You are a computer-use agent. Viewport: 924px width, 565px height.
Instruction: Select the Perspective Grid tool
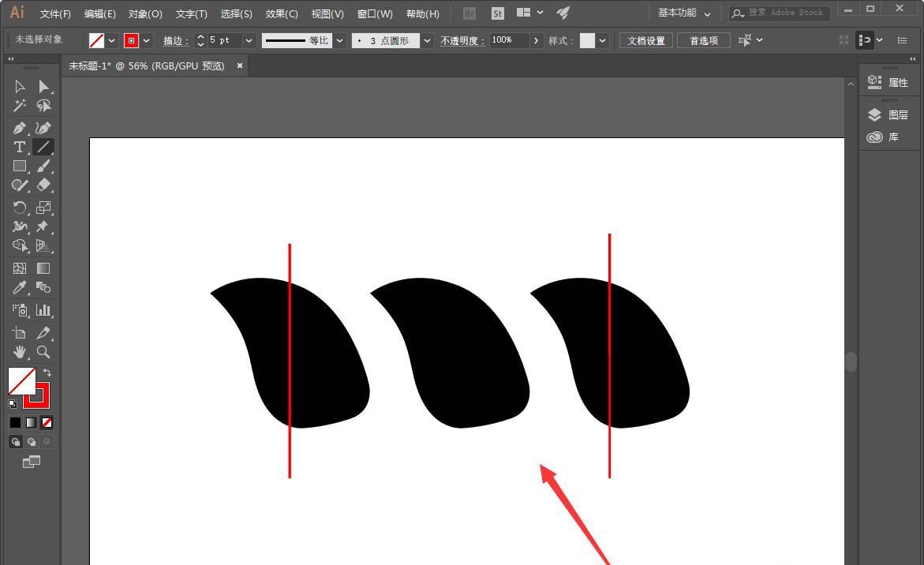tap(43, 245)
